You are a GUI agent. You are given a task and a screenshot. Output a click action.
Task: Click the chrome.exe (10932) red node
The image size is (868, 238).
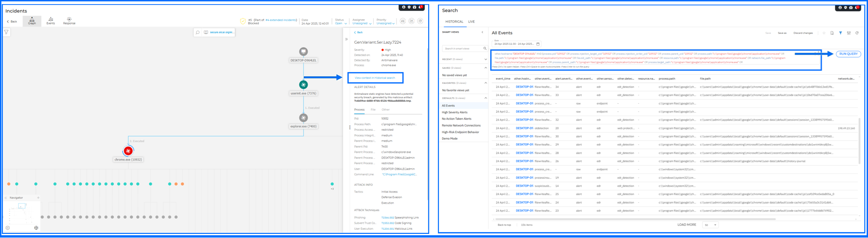[x=128, y=151]
